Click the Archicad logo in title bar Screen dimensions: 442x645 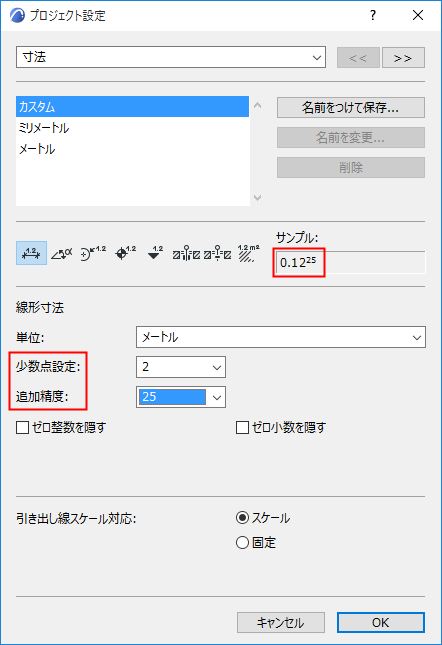click(x=17, y=16)
